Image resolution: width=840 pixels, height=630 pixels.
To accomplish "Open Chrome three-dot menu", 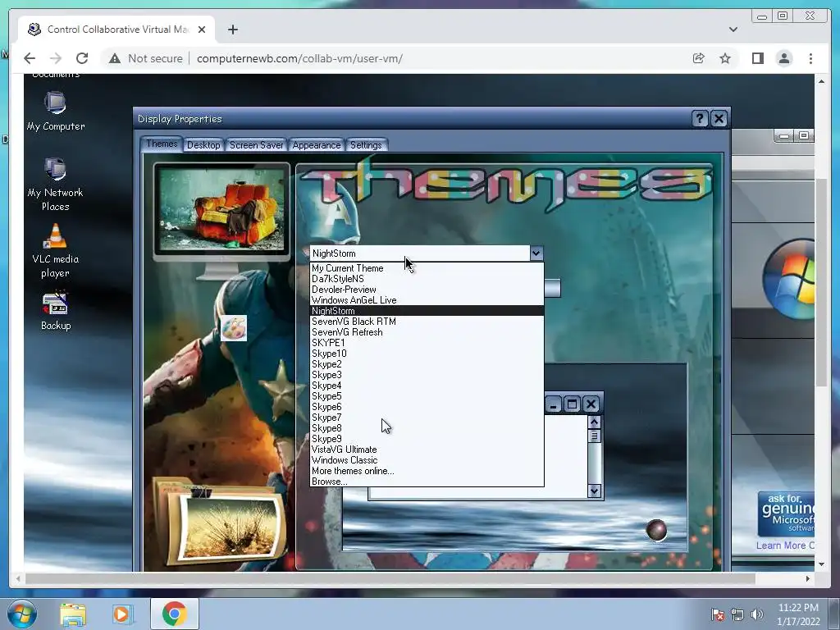I will 810,58.
